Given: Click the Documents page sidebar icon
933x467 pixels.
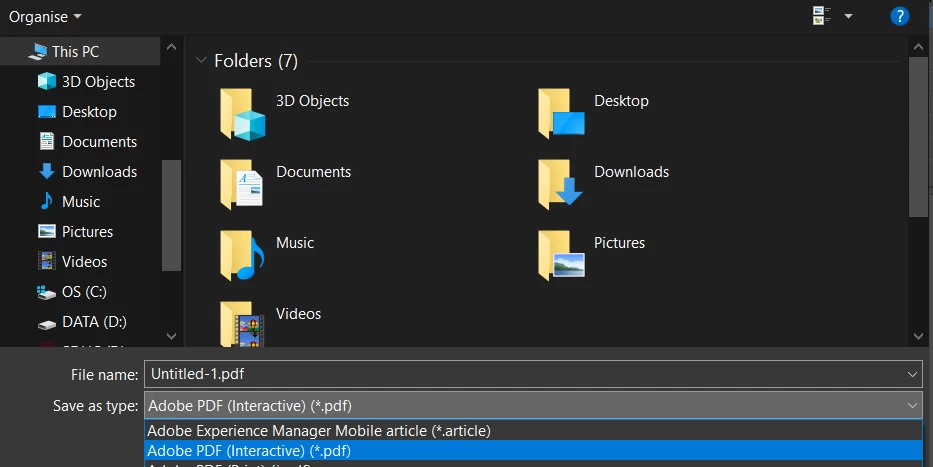Looking at the screenshot, I should click(x=46, y=141).
